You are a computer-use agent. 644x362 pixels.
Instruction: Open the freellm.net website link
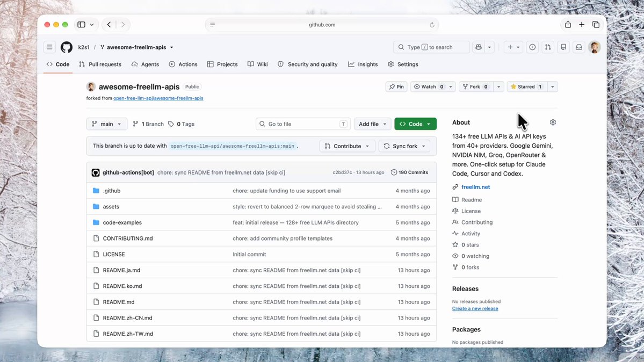click(475, 187)
